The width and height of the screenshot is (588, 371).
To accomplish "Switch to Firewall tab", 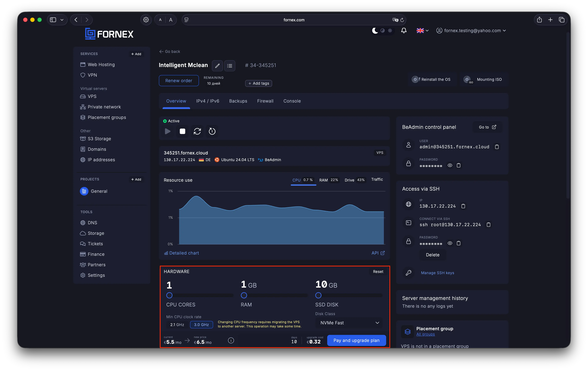I will pyautogui.click(x=265, y=101).
